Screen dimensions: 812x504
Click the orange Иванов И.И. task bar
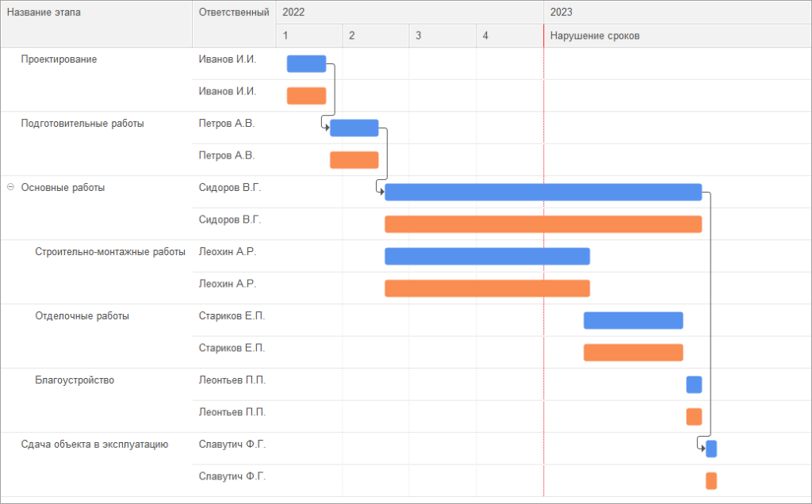click(306, 96)
